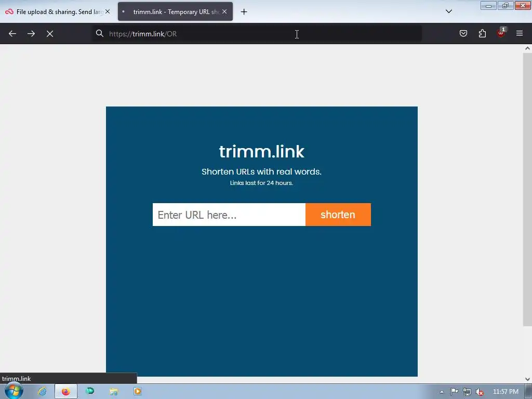Focus the trimm.link/OR address bar
The image size is (532, 399).
258,34
